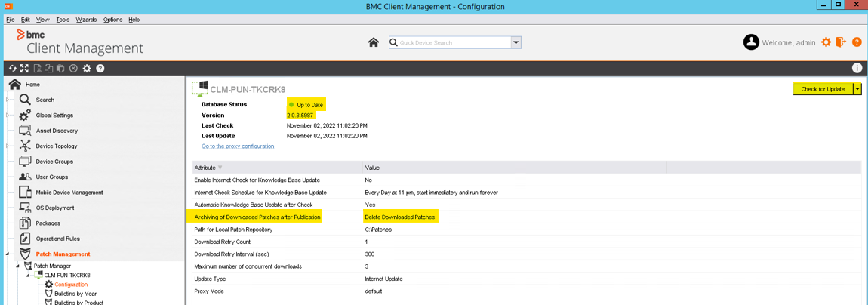Viewport: 868px width, 305px height.
Task: Expand the Global Settings node arrow
Action: tap(8, 116)
